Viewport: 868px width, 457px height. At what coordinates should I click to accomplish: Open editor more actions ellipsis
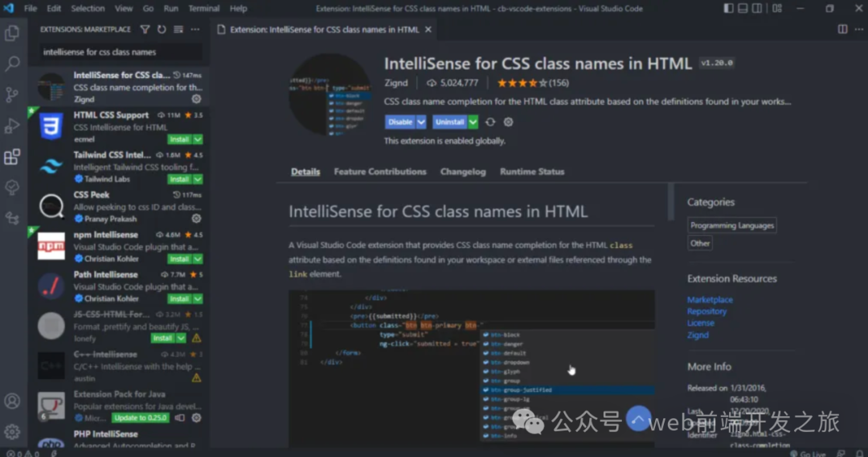pos(859,29)
